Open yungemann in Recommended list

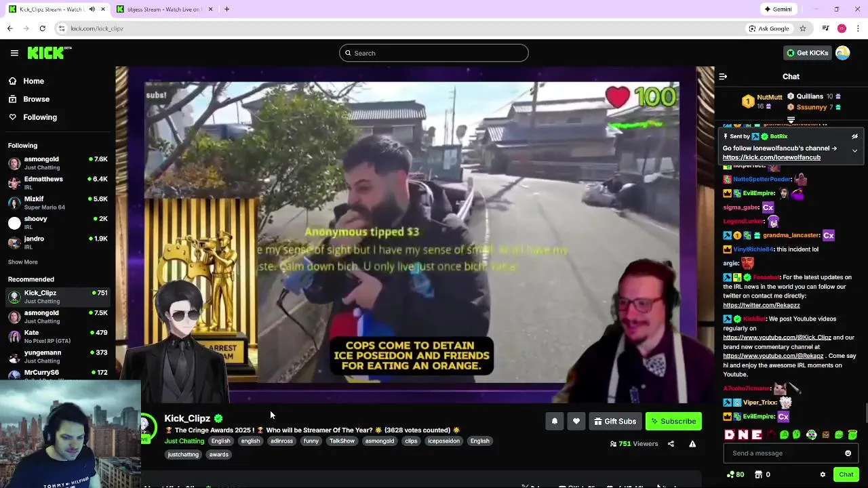[58, 357]
